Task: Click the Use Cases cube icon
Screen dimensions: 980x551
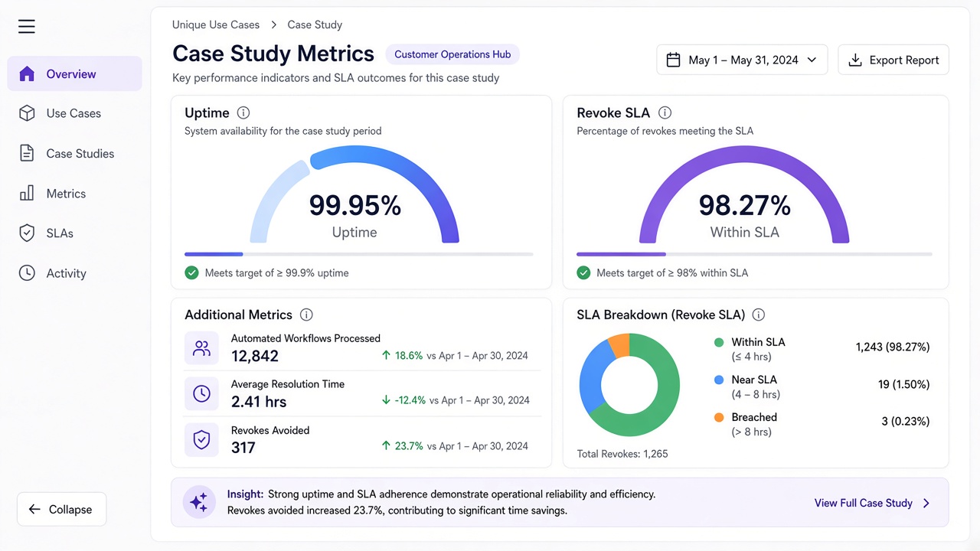Action: [27, 113]
